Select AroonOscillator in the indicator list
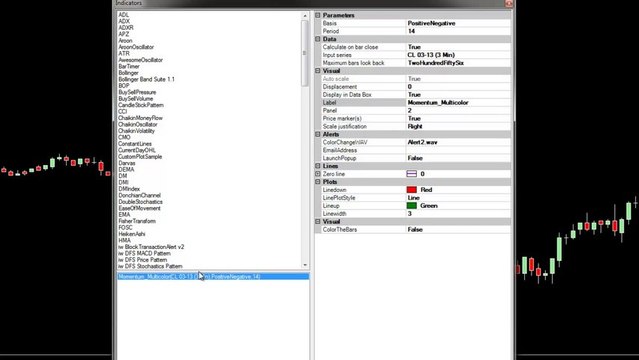Image resolution: width=639 pixels, height=360 pixels. click(x=136, y=47)
